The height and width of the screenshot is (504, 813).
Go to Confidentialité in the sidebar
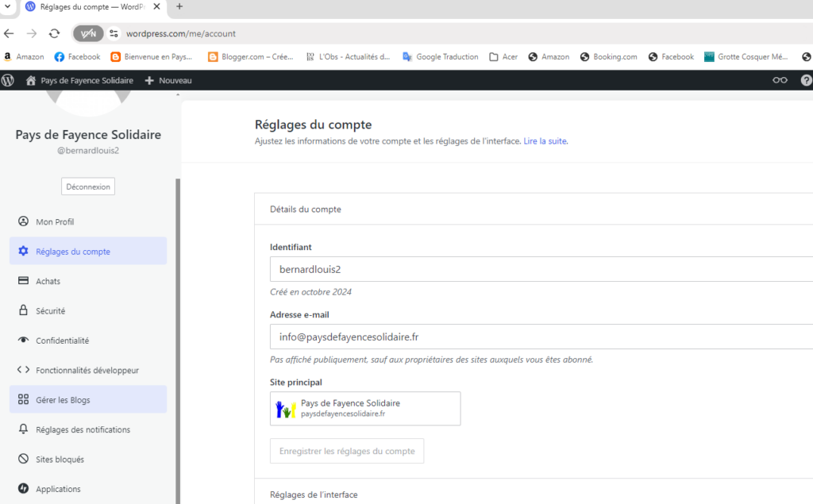(62, 340)
